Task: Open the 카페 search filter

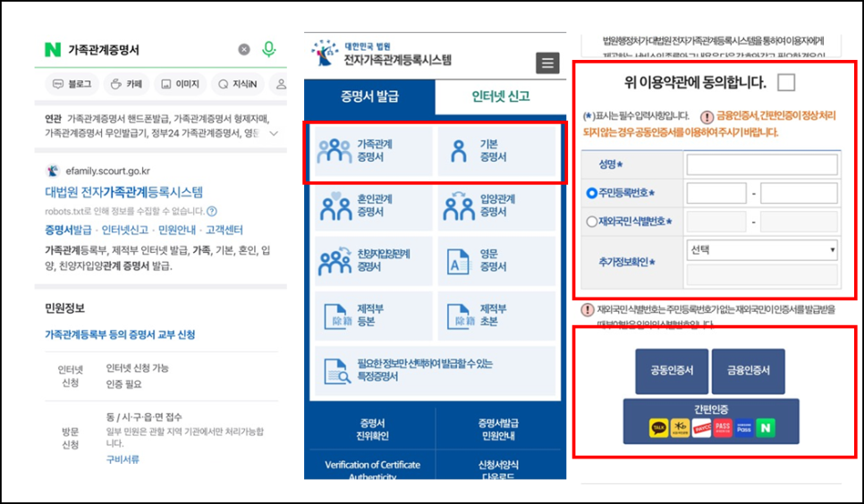Action: pyautogui.click(x=127, y=84)
